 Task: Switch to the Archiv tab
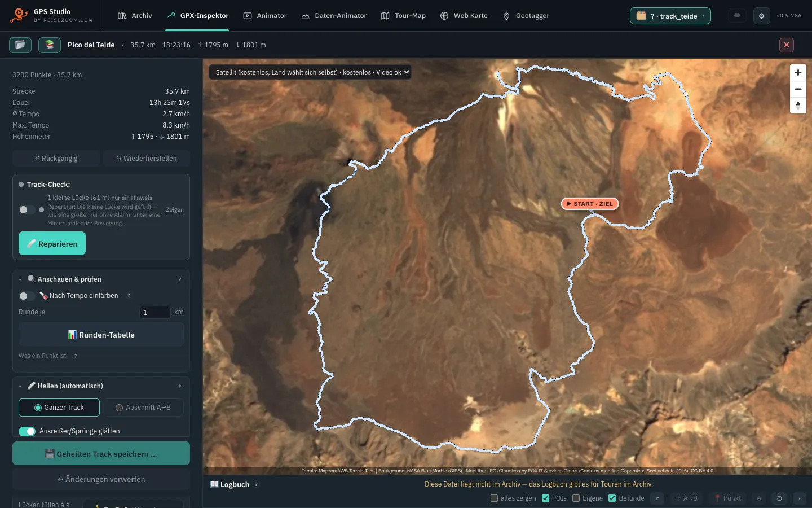tap(135, 16)
